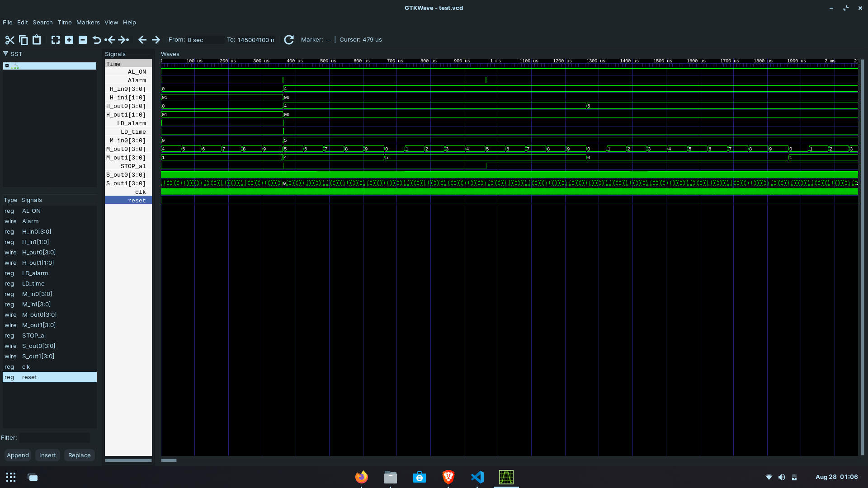
Task: Click the Replace button
Action: pos(79,455)
